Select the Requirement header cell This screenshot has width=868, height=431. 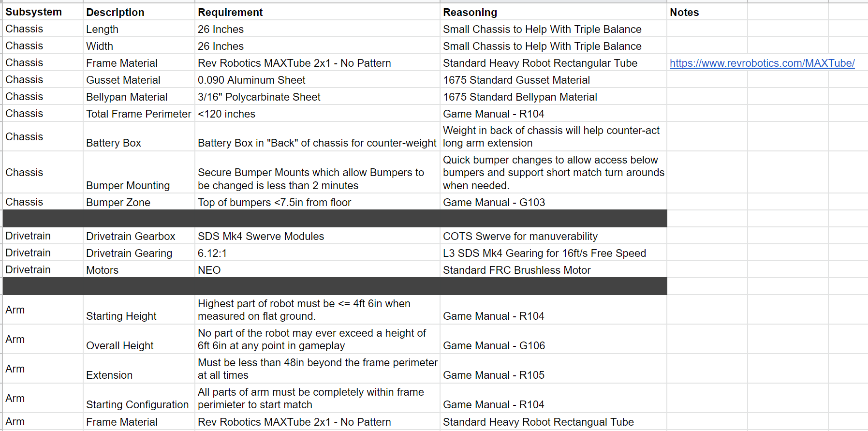(x=317, y=12)
